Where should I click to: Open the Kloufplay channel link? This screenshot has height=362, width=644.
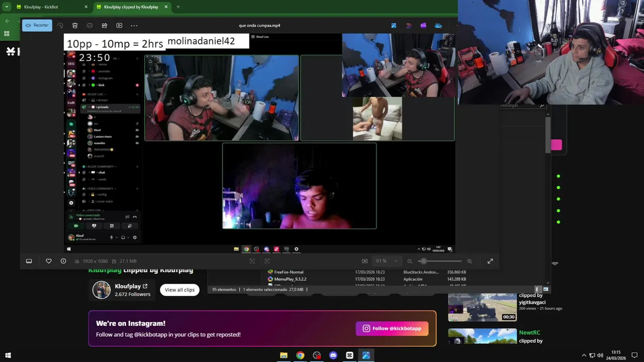(x=131, y=286)
